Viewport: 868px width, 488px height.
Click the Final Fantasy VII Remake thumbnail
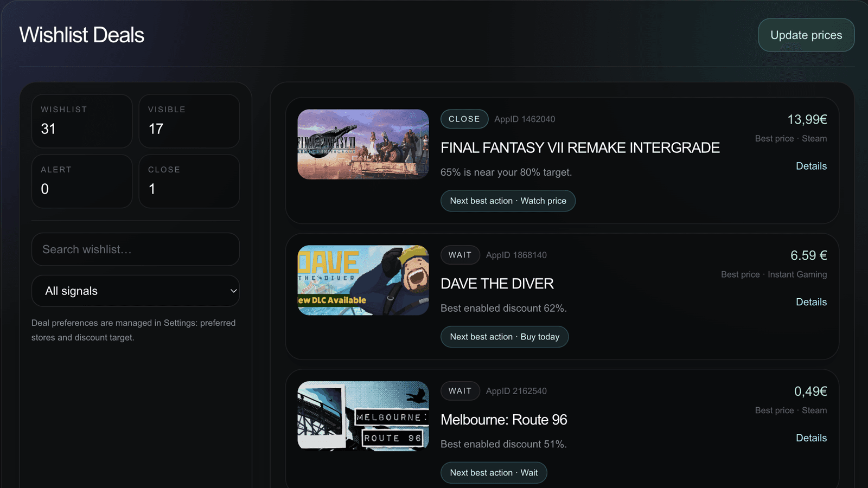click(363, 144)
